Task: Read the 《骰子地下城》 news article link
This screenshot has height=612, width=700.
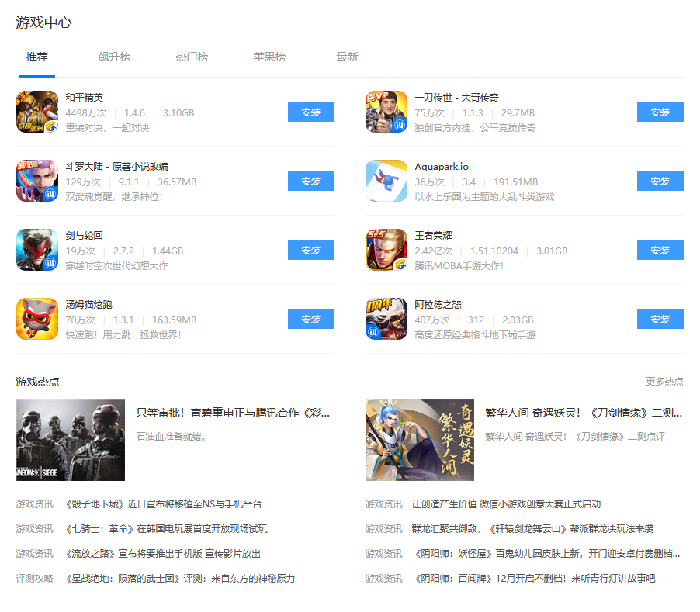Action: (164, 504)
